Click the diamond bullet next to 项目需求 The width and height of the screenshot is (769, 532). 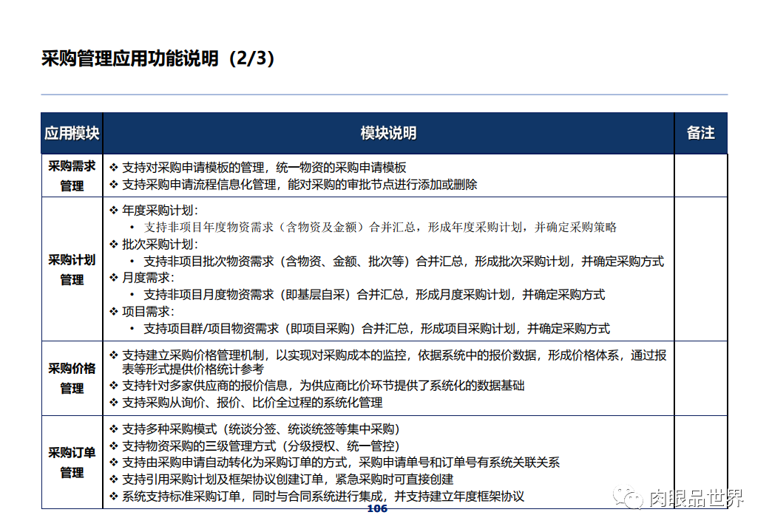click(x=113, y=311)
